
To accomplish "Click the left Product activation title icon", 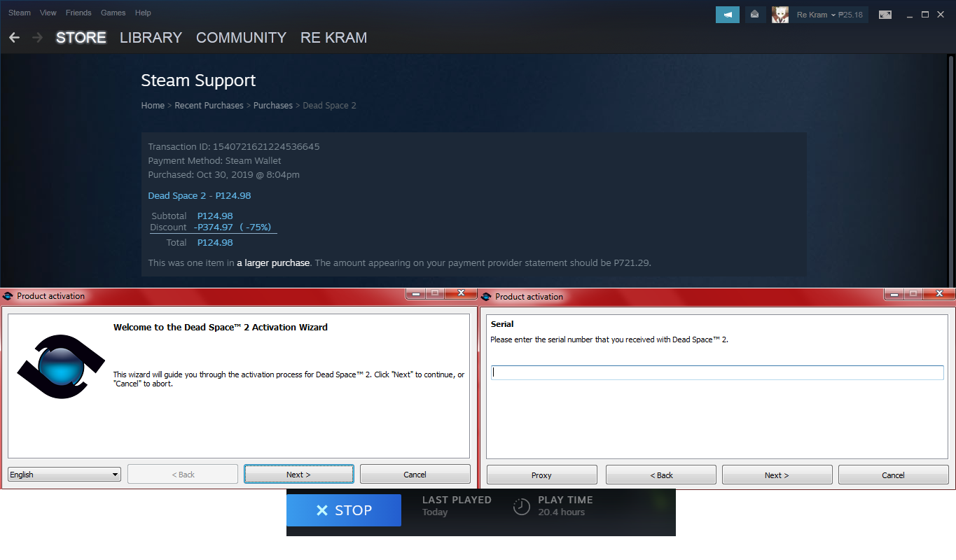I will [x=8, y=296].
